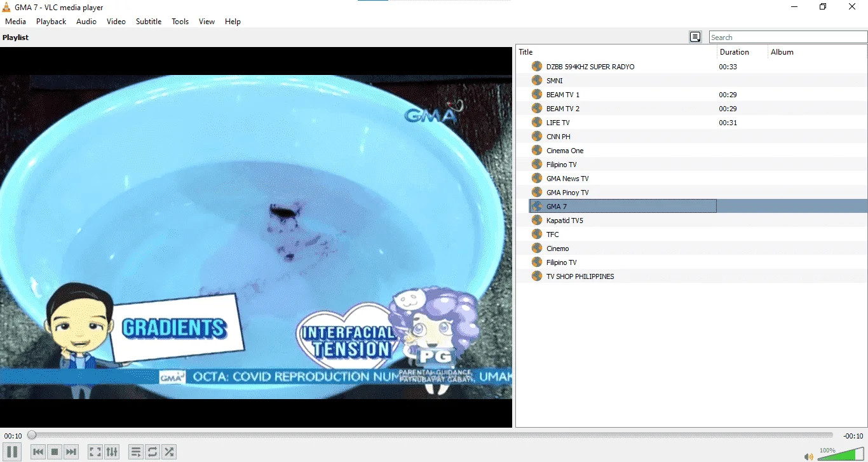
Task: Select the highlighted GMA 7 item
Action: coord(698,207)
